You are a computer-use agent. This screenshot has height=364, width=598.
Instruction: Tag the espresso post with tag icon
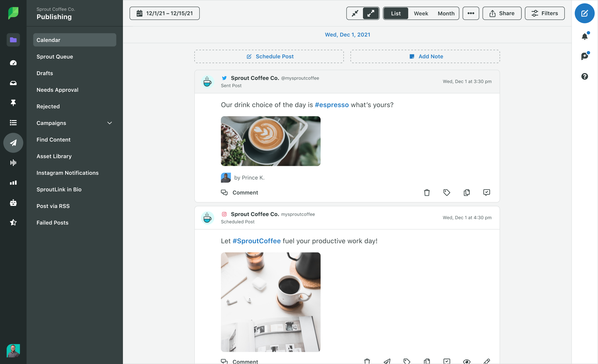(446, 192)
